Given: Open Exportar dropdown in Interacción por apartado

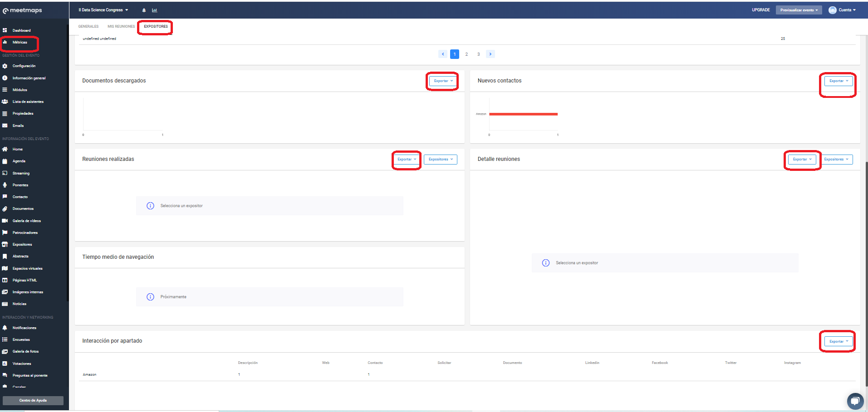Looking at the screenshot, I should click(838, 341).
